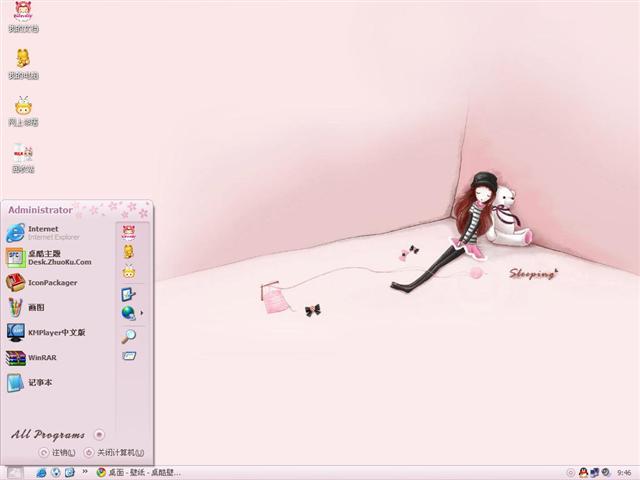
Task: Open the Run icon below the search magnifier
Action: pyautogui.click(x=128, y=356)
